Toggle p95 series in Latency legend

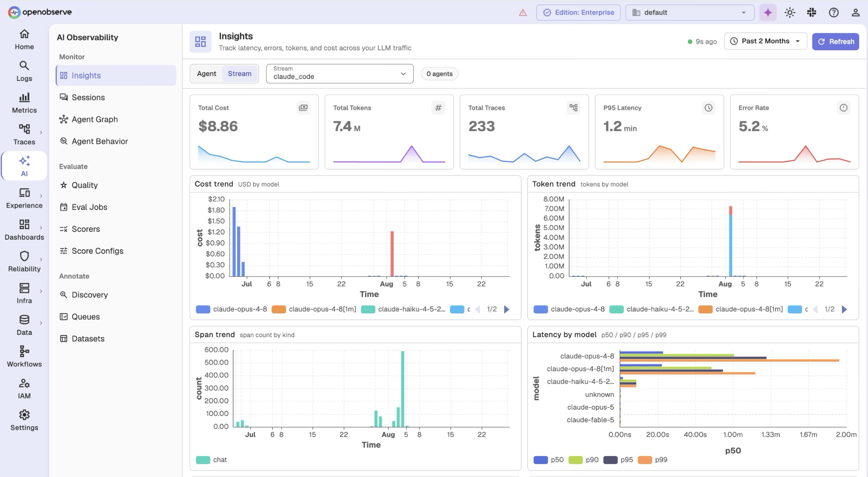[x=618, y=460]
